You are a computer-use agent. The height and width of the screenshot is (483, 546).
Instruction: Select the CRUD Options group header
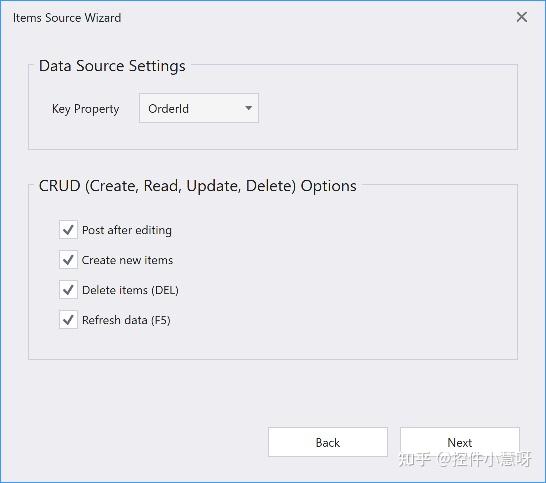click(197, 186)
